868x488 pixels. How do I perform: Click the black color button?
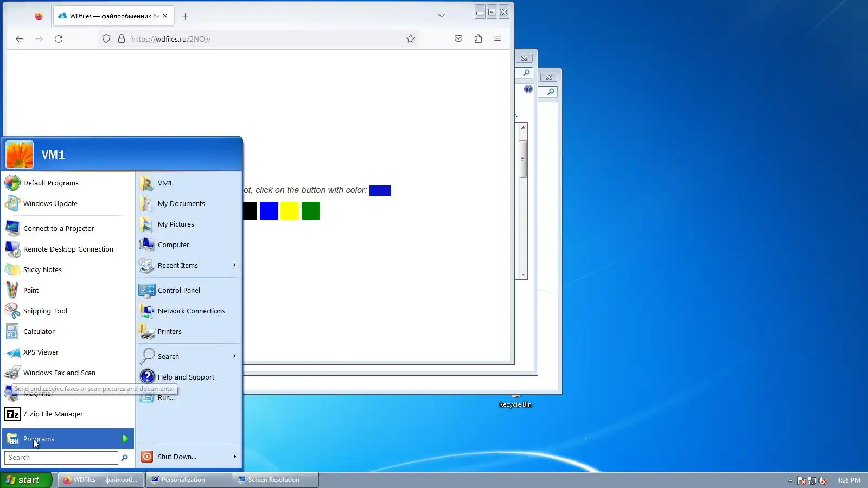click(x=250, y=211)
